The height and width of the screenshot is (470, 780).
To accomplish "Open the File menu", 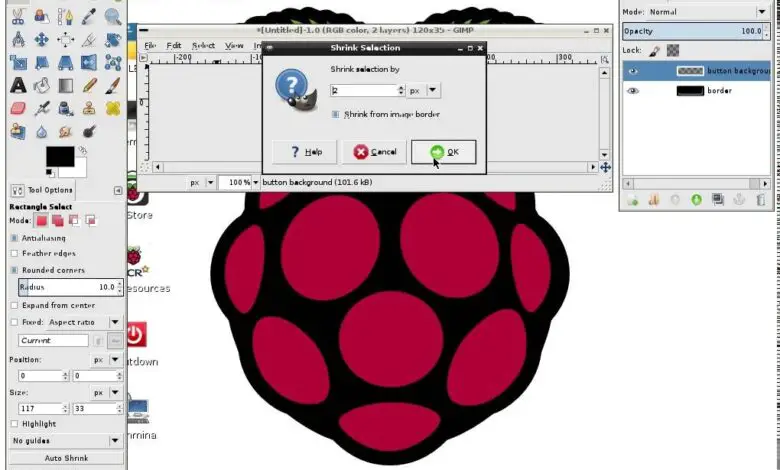I will pos(150,46).
